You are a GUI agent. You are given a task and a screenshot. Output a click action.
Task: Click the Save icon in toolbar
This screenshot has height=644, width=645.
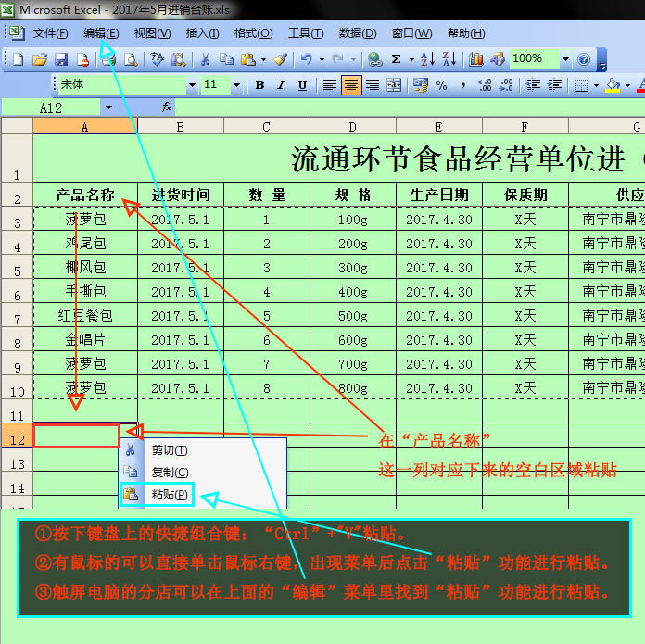coord(61,59)
